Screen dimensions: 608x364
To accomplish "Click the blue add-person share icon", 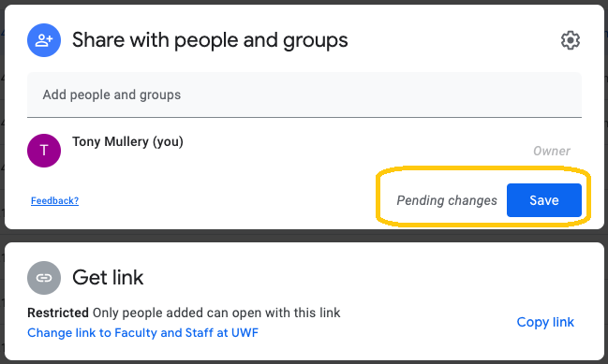I will (x=44, y=40).
